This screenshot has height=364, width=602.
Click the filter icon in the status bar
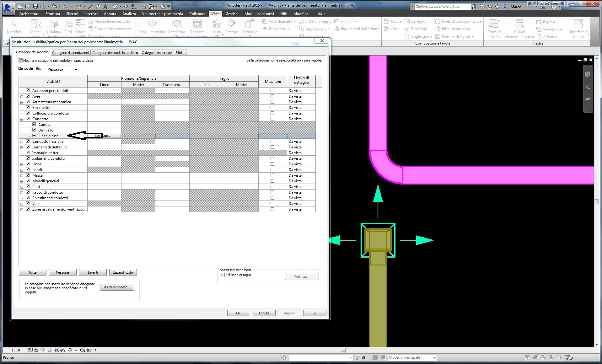tap(567, 357)
